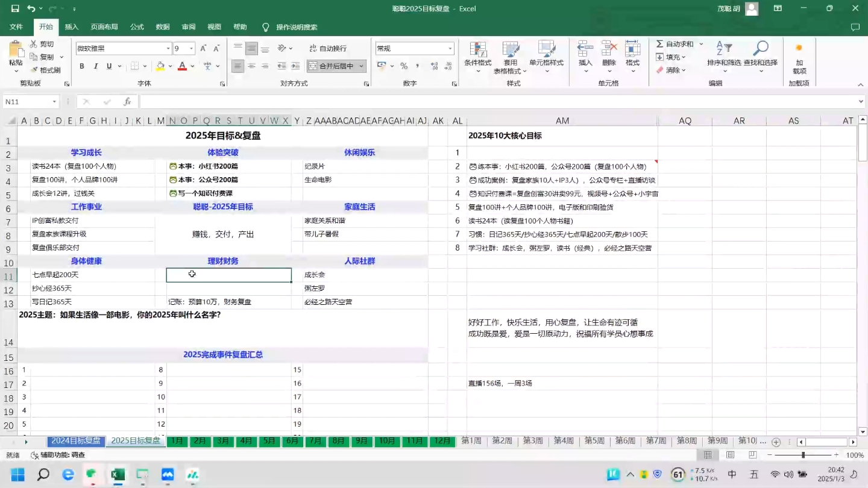This screenshot has width=868, height=488.
Task: Select the 3月 sheet tab
Action: 222,440
